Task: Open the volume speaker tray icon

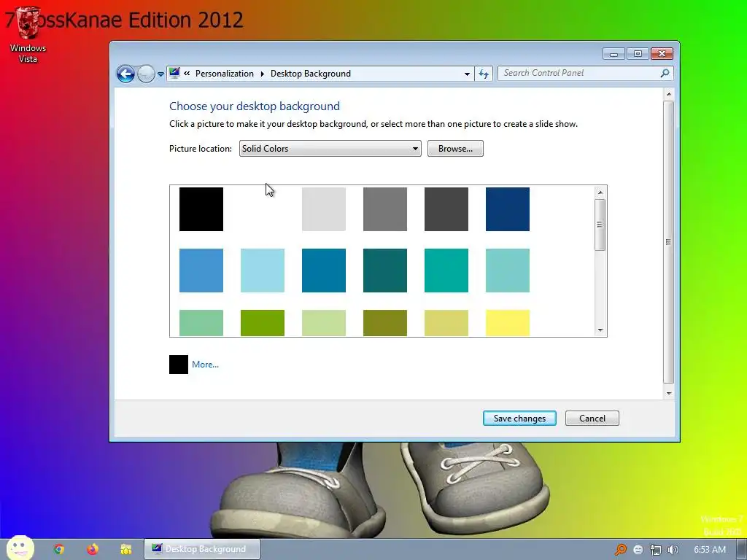Action: tap(673, 550)
